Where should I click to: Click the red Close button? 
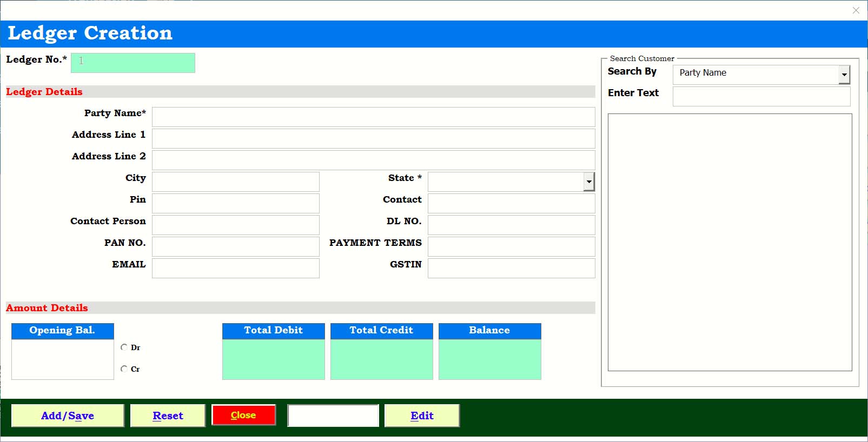tap(243, 415)
